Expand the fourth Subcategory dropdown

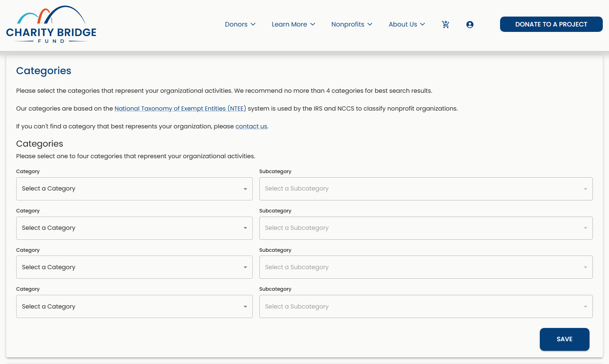pos(426,306)
